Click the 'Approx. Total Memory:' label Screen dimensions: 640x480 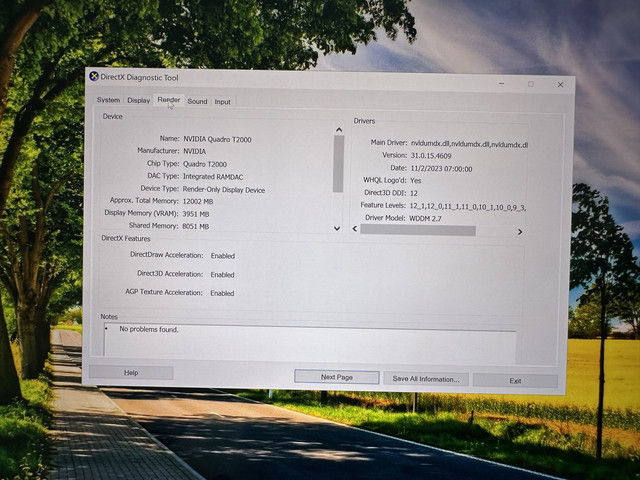144,200
